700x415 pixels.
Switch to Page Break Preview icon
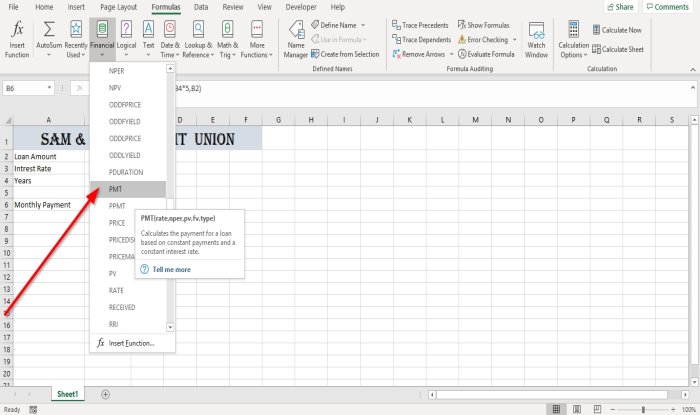(x=597, y=409)
